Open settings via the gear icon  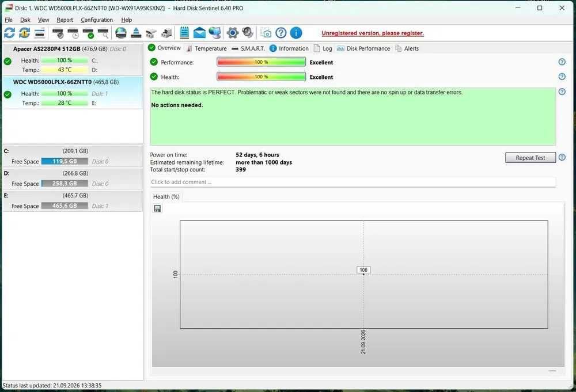click(233, 33)
